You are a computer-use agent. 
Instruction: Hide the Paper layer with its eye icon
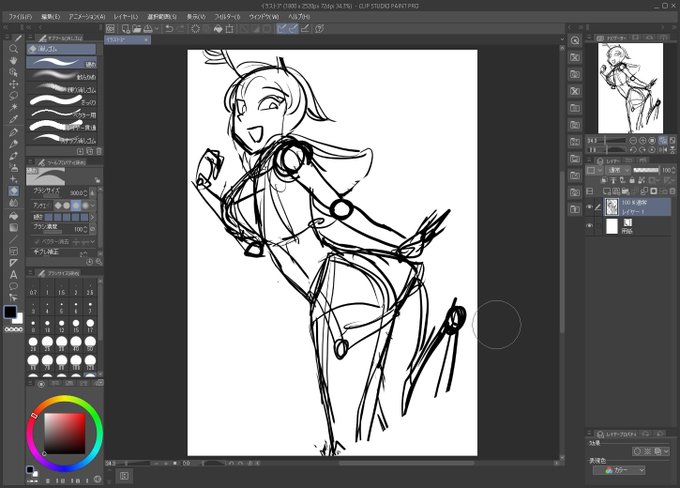click(589, 226)
